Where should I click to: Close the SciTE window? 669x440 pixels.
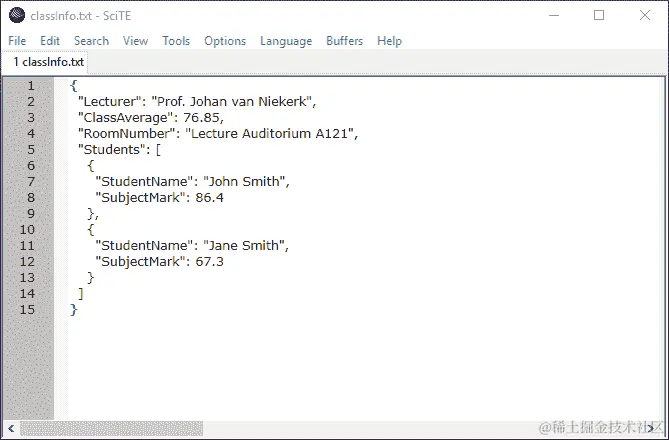[x=645, y=15]
